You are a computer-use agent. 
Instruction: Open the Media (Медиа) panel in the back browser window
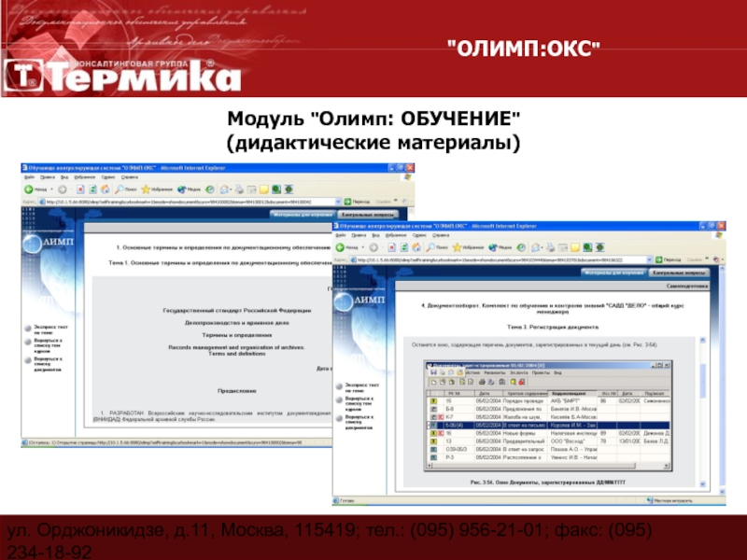pyautogui.click(x=189, y=189)
